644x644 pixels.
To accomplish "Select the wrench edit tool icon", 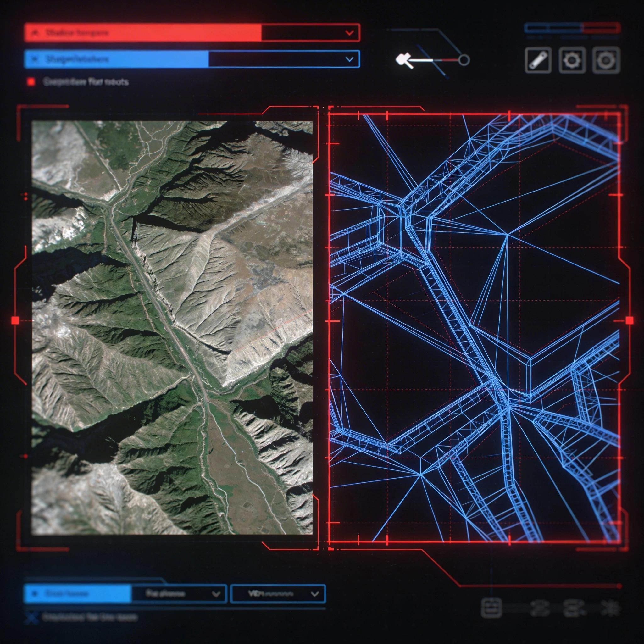I will pyautogui.click(x=538, y=60).
